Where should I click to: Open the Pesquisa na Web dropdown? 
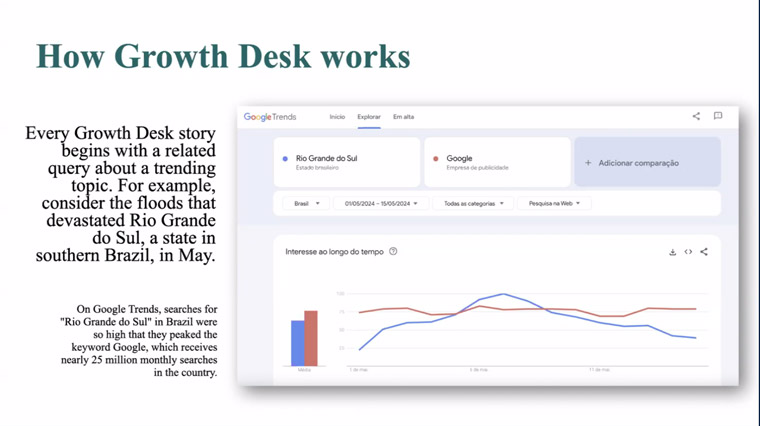click(554, 204)
